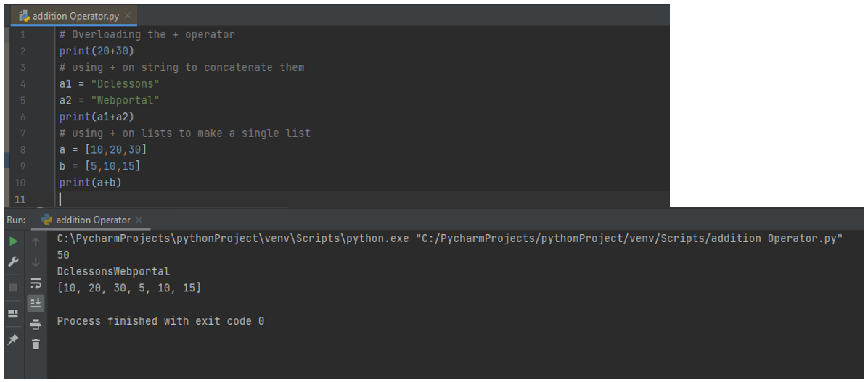Close the addition Operator.py editor tab

(x=128, y=15)
